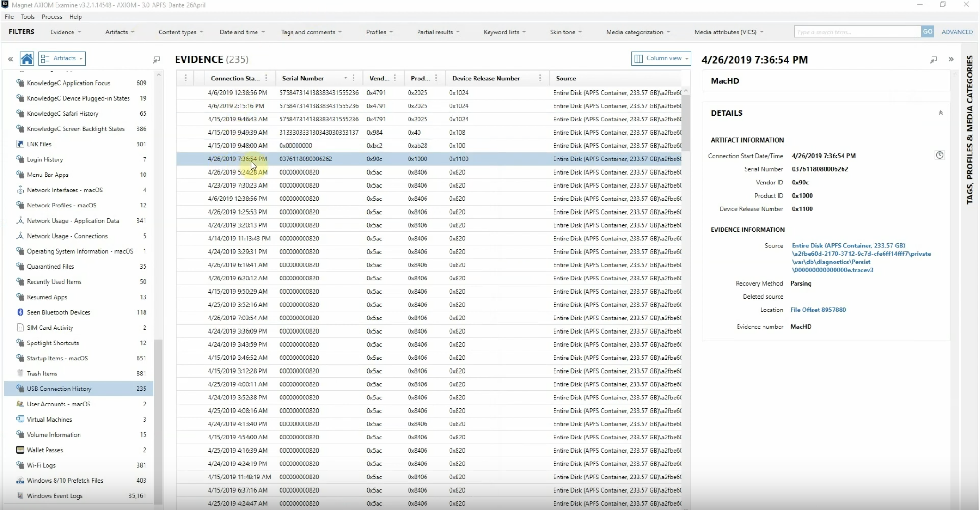Click the search term input field
This screenshot has height=510, width=980.
[x=857, y=32]
